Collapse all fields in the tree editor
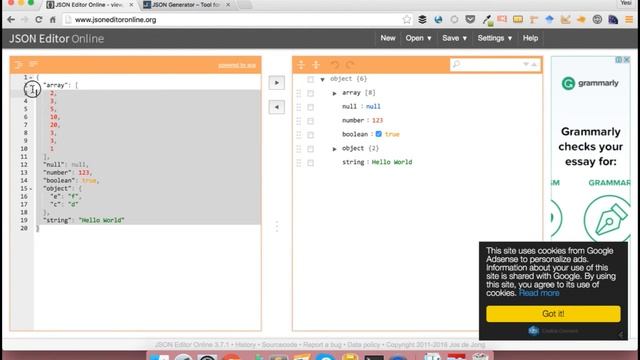Screen dimensions: 640x360 (316, 65)
